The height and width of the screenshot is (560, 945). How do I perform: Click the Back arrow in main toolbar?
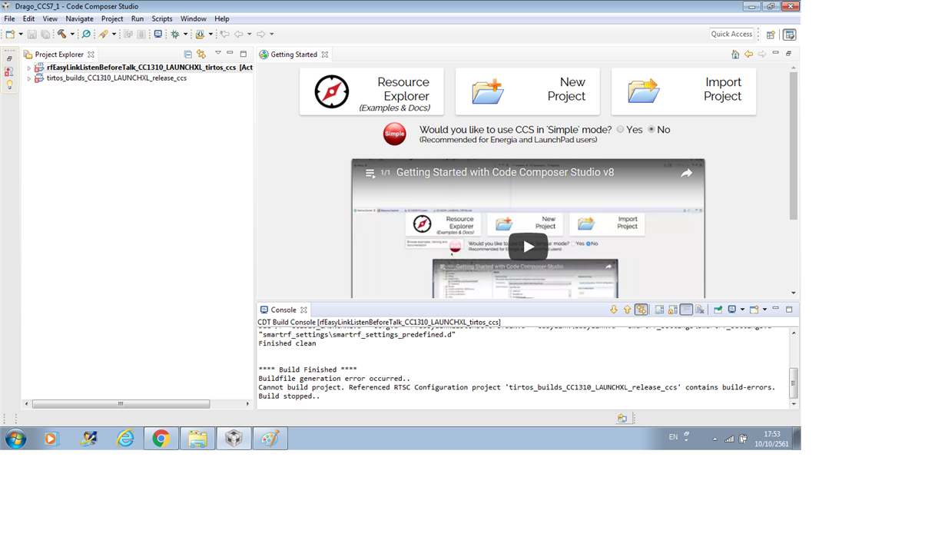click(239, 34)
